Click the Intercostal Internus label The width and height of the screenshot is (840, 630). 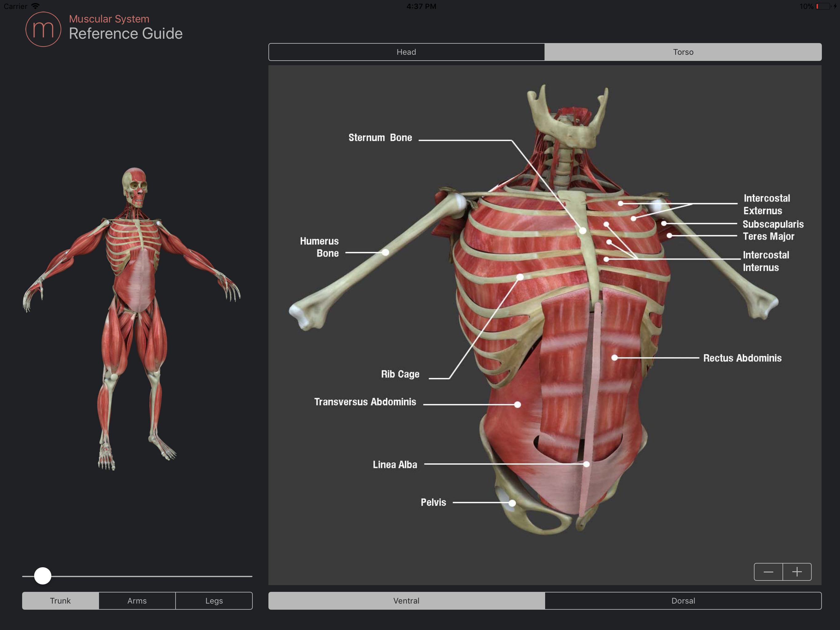click(x=766, y=261)
